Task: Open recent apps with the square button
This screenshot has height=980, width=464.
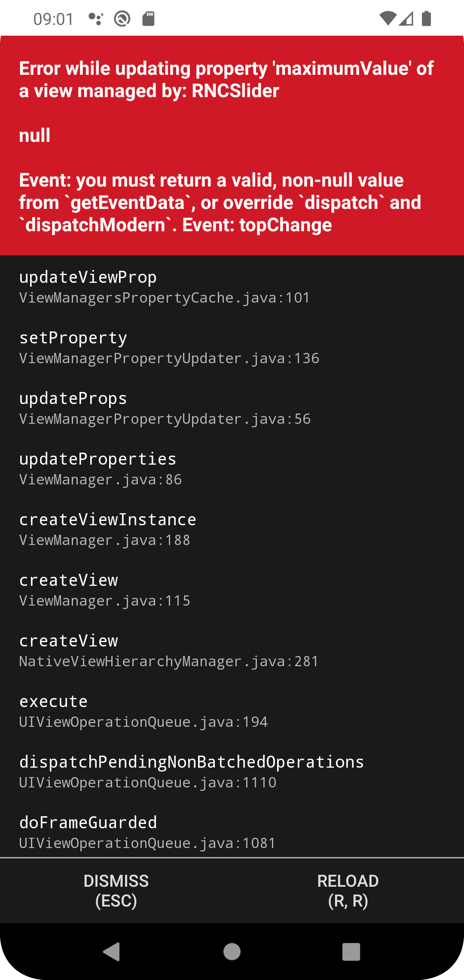Action: tap(352, 952)
